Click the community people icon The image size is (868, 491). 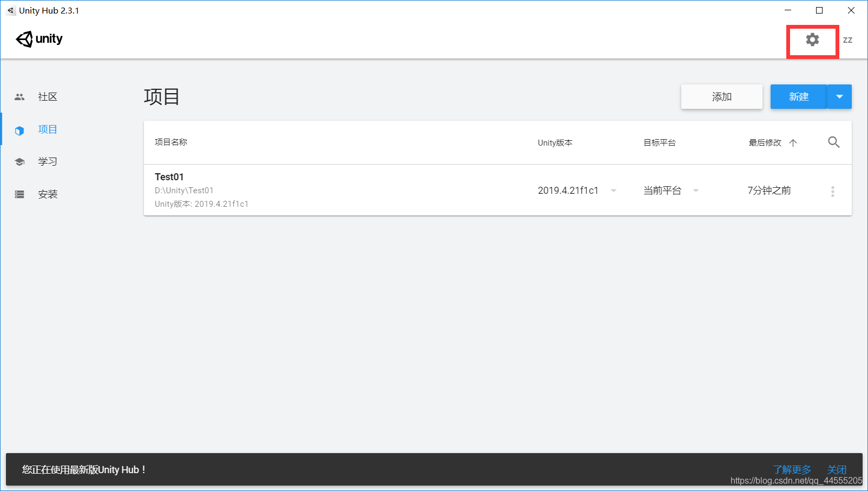pos(19,97)
